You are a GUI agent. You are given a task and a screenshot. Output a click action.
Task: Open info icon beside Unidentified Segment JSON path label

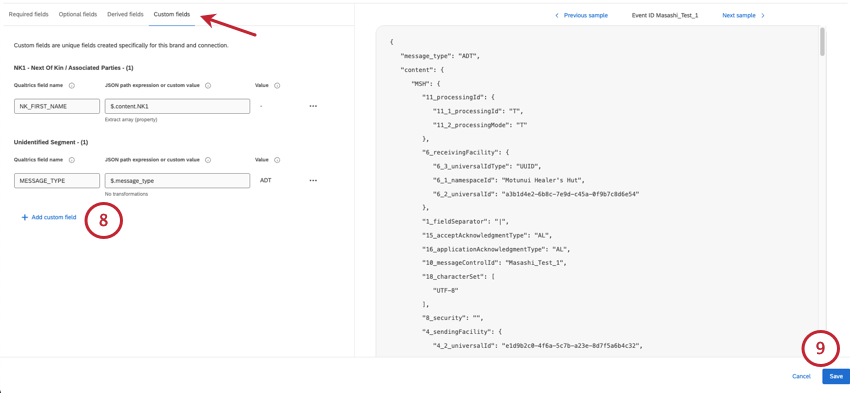coord(208,160)
